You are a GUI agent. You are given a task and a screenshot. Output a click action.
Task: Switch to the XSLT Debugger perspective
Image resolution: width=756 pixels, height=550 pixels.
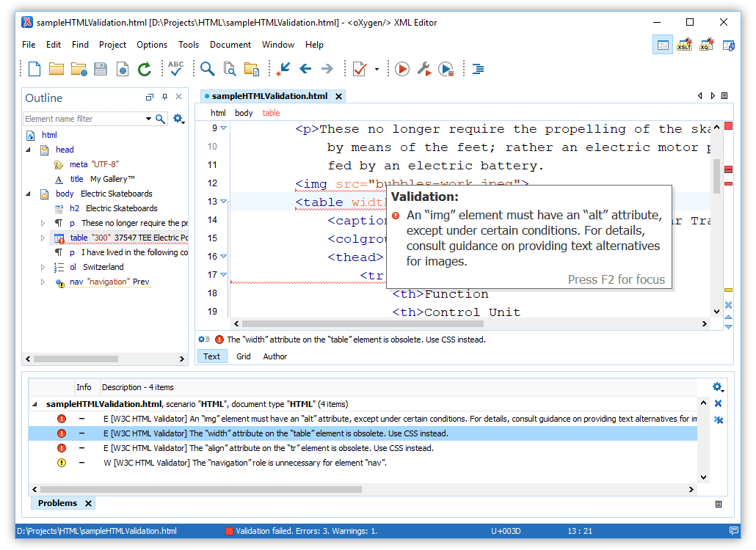tap(685, 45)
